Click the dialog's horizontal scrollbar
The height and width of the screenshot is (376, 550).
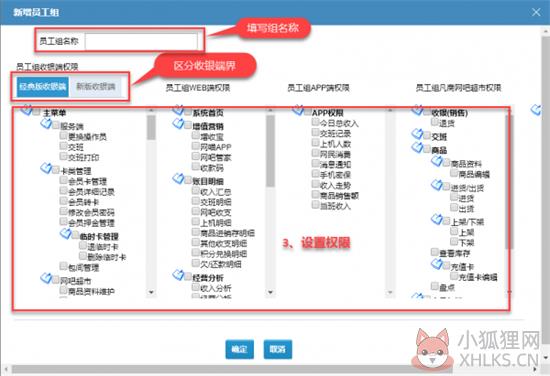pyautogui.click(x=232, y=369)
